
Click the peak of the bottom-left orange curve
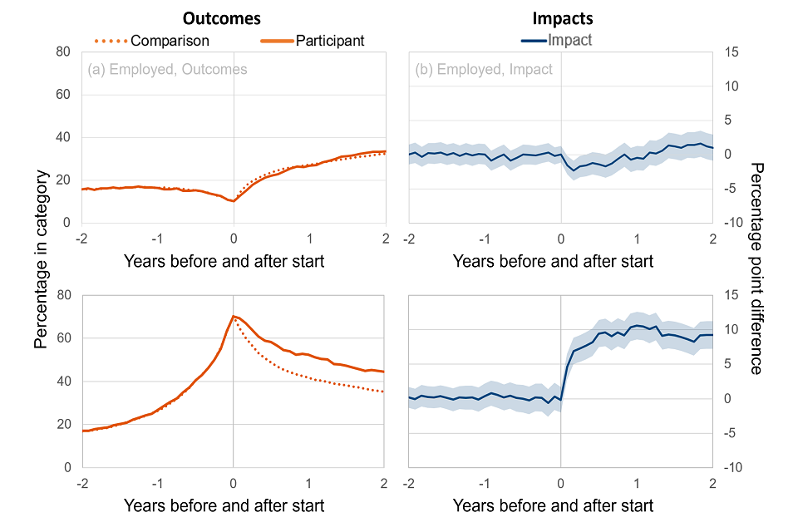(x=234, y=316)
